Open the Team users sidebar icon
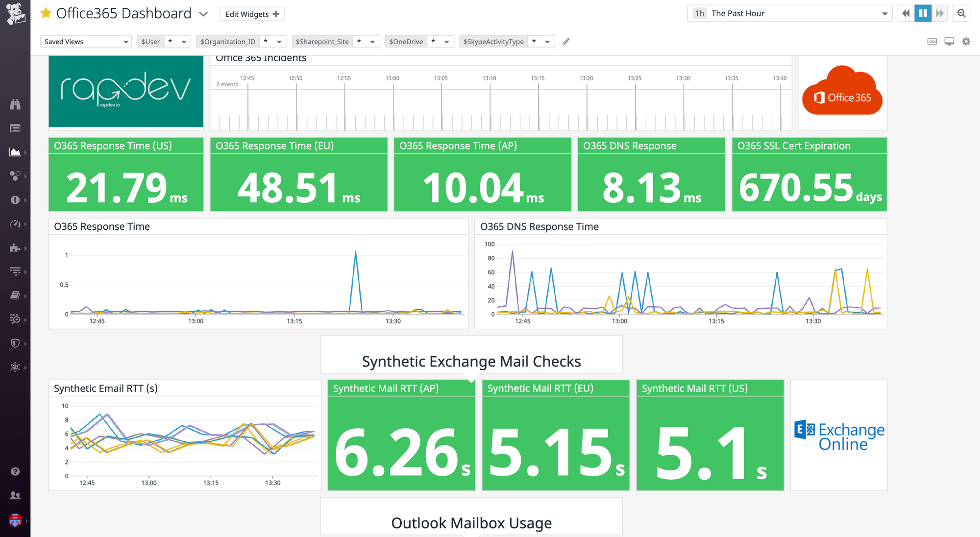 15,495
